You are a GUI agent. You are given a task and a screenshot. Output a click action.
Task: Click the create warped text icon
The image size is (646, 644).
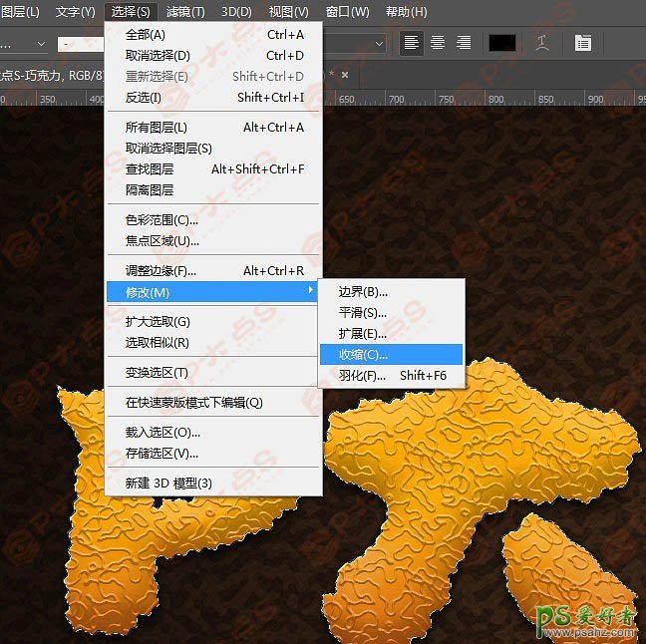[542, 43]
